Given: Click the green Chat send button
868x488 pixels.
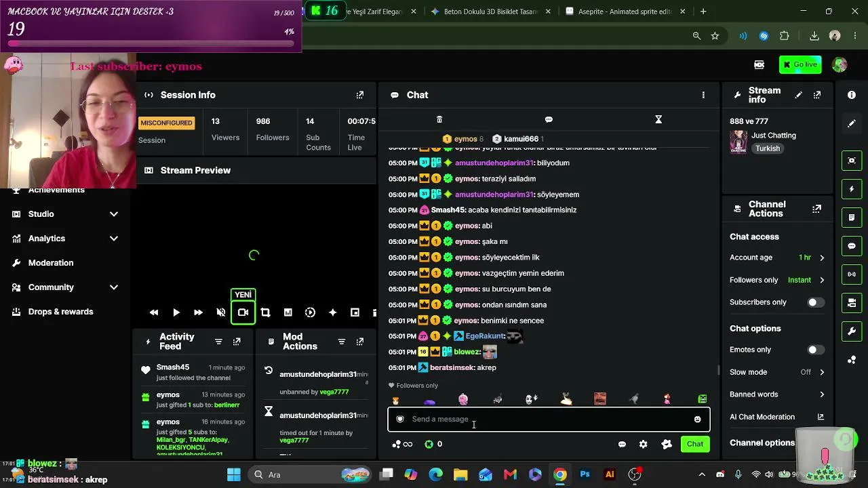Looking at the screenshot, I should [695, 444].
